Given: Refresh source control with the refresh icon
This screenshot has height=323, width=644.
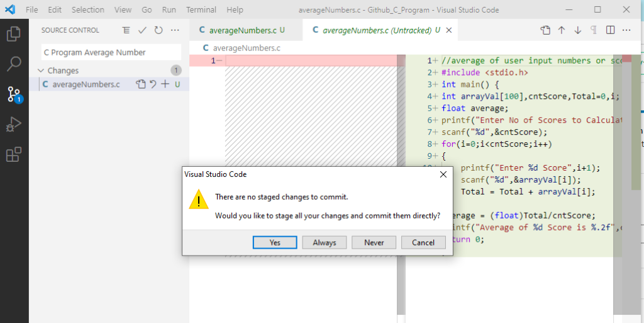Looking at the screenshot, I should [158, 30].
